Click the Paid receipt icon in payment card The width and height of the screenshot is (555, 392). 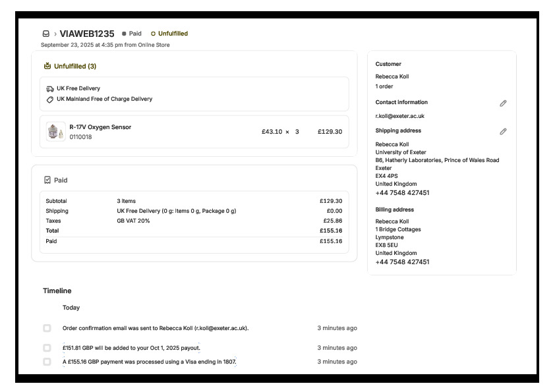coord(47,180)
